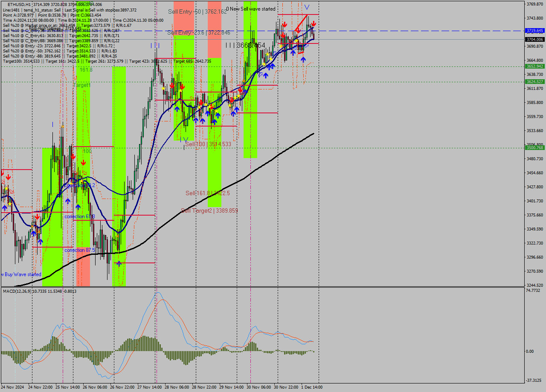Click the '26 Nov 22:00' time axis label

122,387
